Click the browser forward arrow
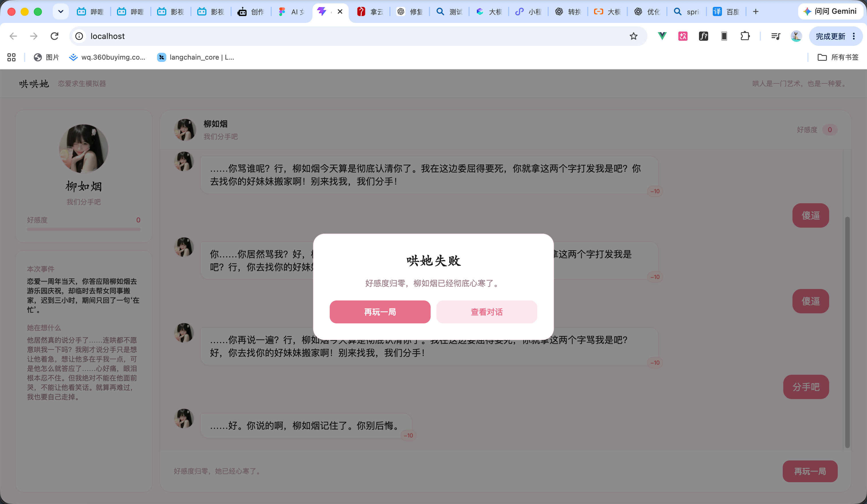This screenshot has width=867, height=504. [34, 36]
